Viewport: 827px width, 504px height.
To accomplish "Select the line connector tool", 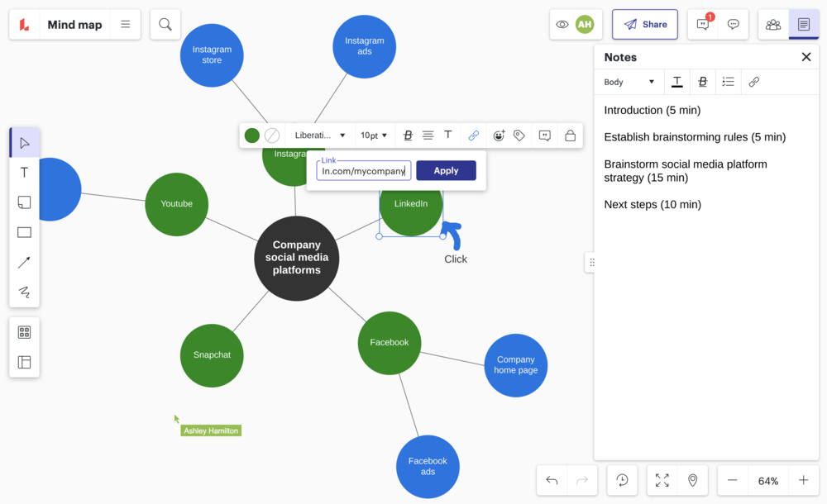I will pos(24,262).
